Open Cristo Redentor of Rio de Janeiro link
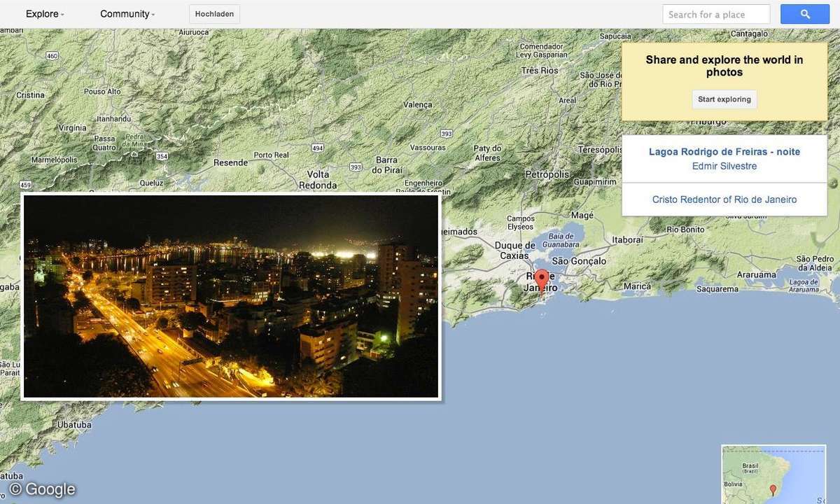 pos(724,199)
